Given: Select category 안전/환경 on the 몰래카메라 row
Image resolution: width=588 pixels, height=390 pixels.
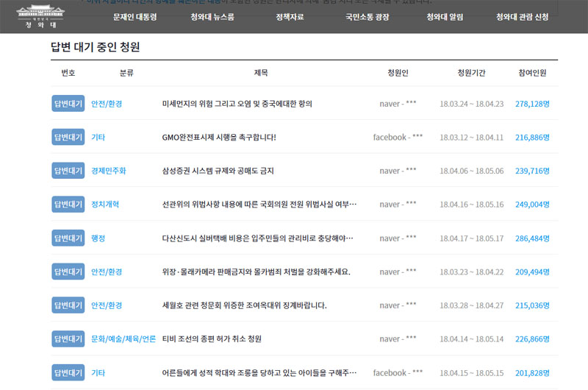Looking at the screenshot, I should coord(107,272).
